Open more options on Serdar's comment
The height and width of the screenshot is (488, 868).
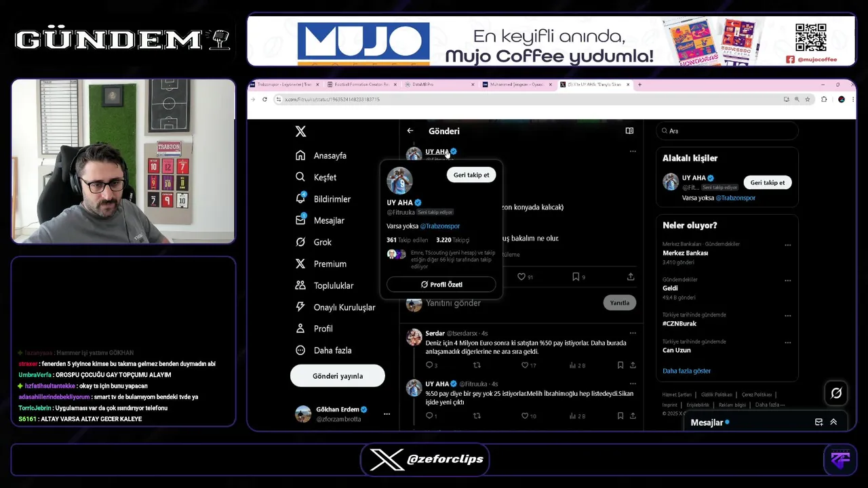tap(633, 333)
